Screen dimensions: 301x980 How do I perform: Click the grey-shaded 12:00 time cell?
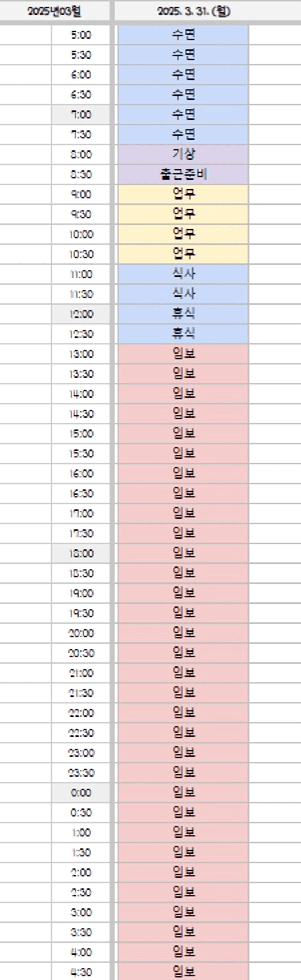[81, 314]
